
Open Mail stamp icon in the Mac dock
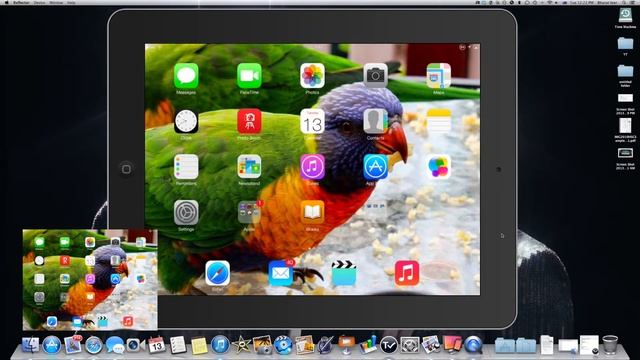click(73, 345)
